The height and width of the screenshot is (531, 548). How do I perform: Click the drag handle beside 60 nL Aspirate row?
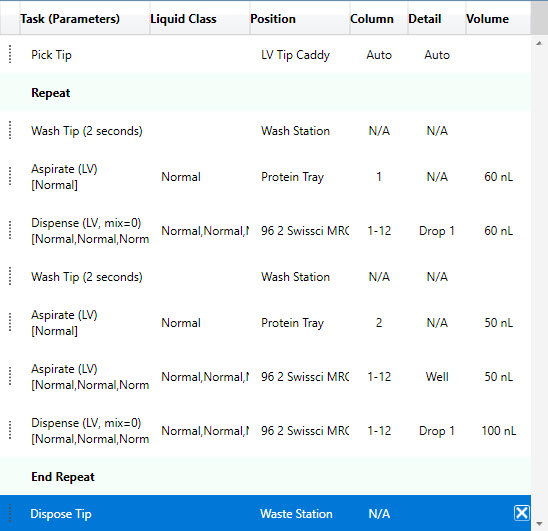[x=10, y=176]
